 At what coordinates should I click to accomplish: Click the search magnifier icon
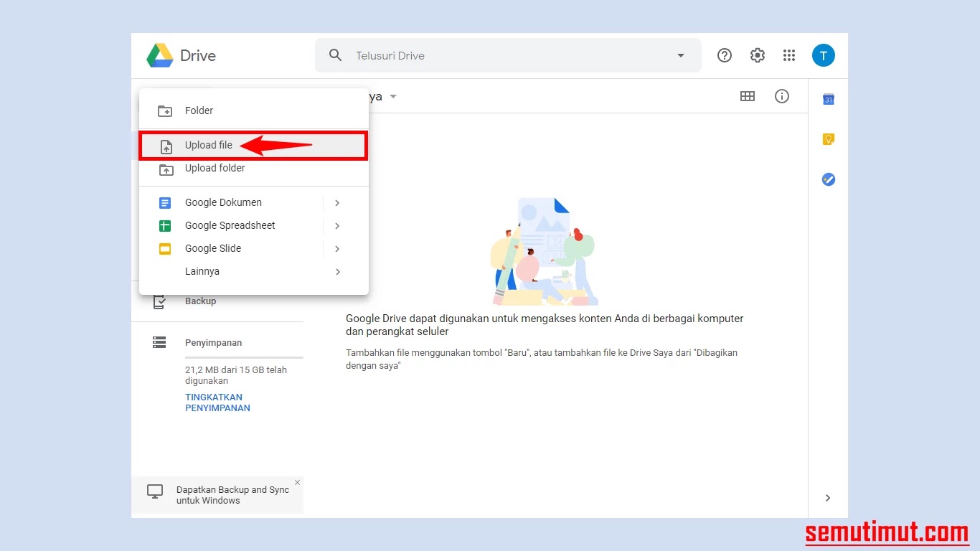(x=335, y=55)
